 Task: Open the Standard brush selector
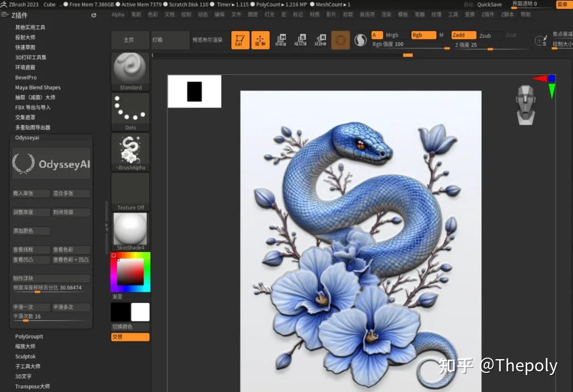click(131, 72)
